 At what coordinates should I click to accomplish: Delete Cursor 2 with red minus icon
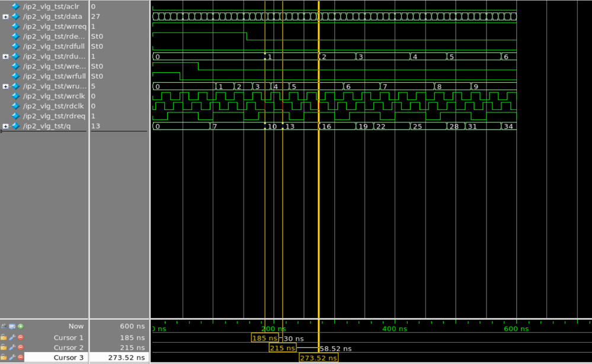point(21,347)
